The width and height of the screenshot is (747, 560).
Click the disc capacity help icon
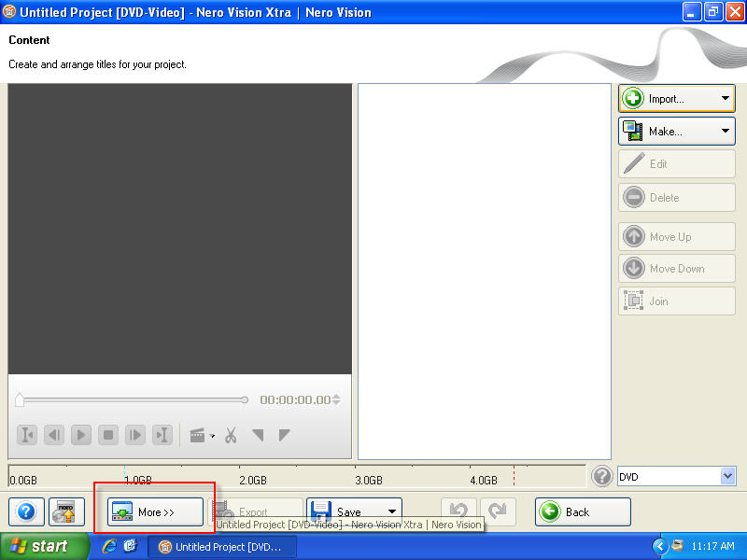point(602,476)
